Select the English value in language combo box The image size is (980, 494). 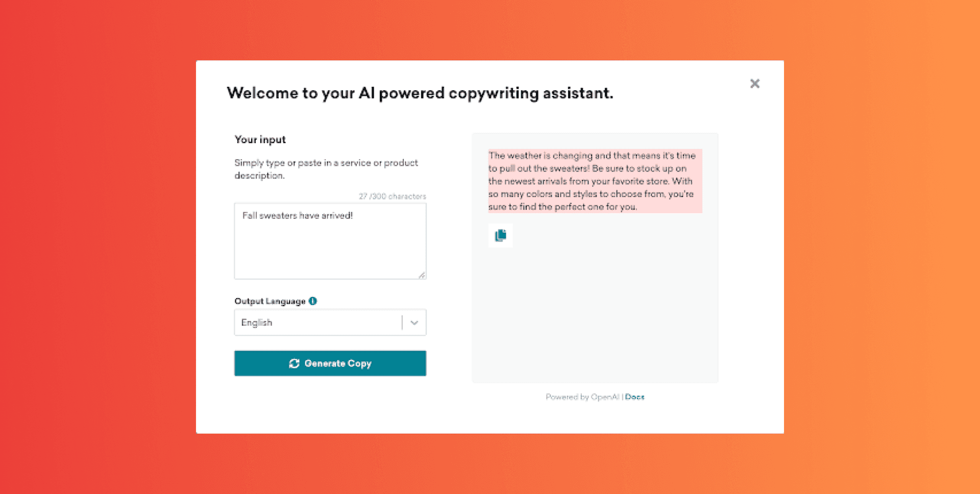coord(257,323)
